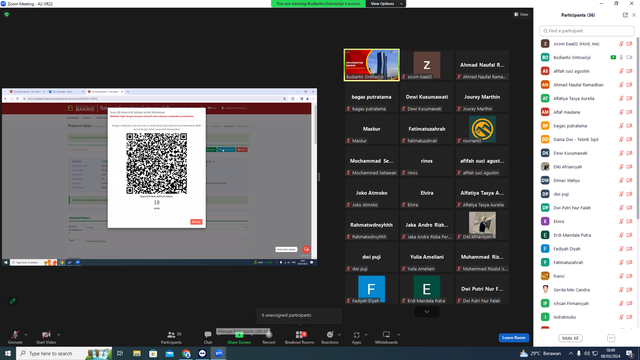Click the taskbar search box

tap(64, 353)
